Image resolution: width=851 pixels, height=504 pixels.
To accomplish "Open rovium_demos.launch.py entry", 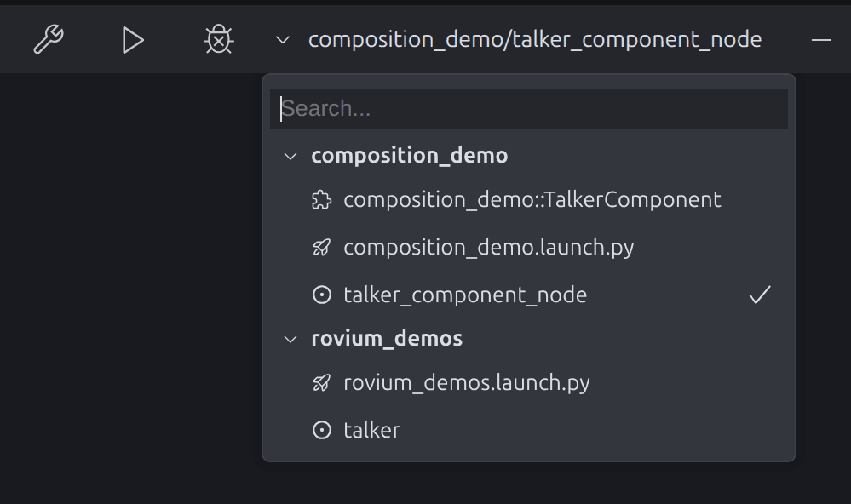I will [x=469, y=382].
